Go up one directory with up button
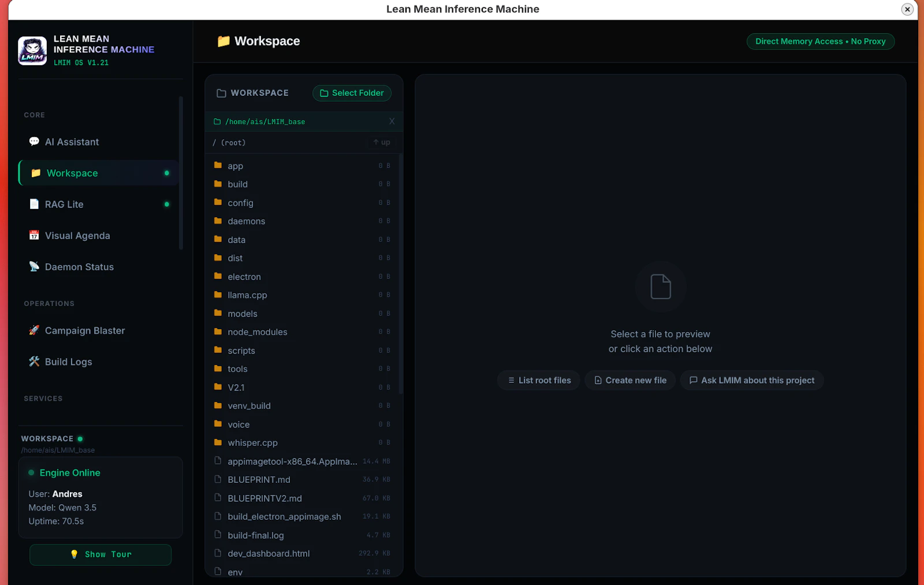This screenshot has height=585, width=924. (x=382, y=142)
